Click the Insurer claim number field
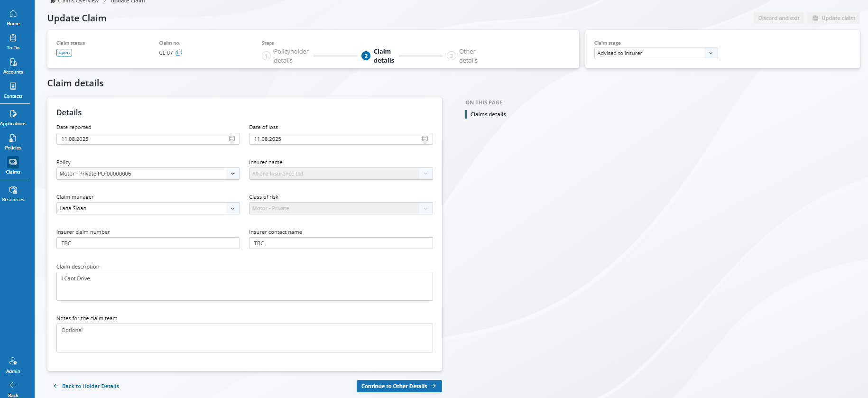868x398 pixels. 148,243
